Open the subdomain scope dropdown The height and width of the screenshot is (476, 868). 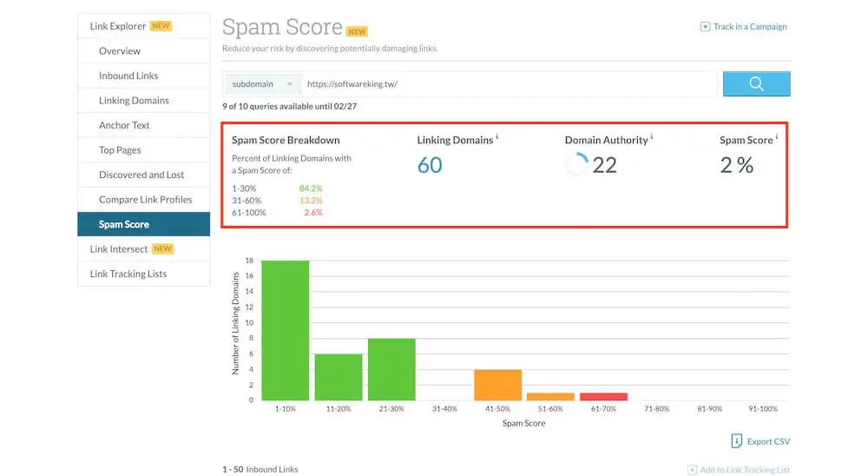pos(262,83)
